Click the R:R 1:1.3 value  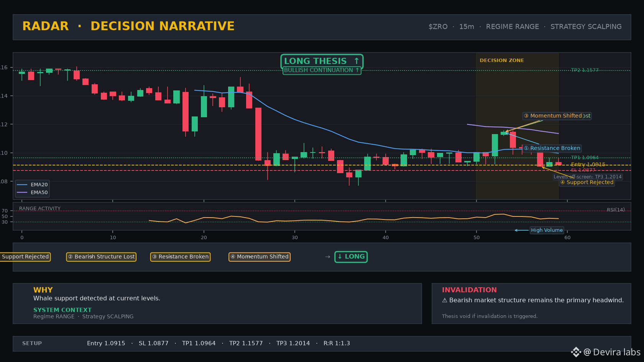point(337,344)
